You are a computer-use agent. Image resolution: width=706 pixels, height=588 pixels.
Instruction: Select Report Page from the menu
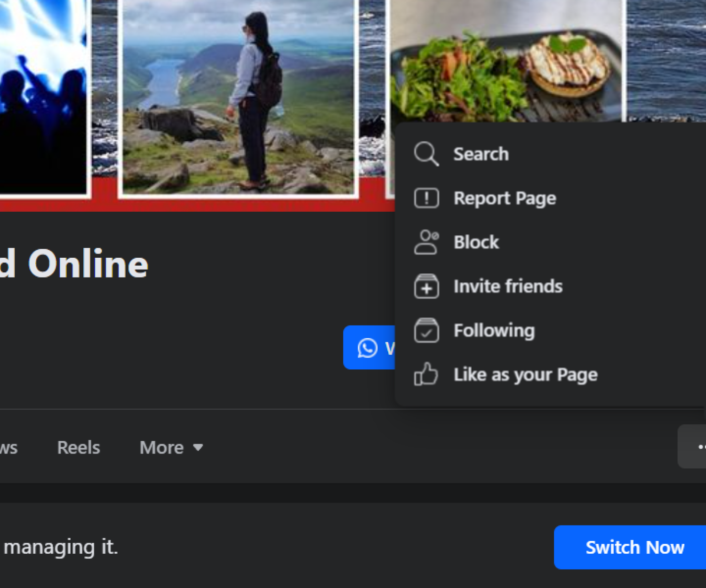pyautogui.click(x=505, y=198)
